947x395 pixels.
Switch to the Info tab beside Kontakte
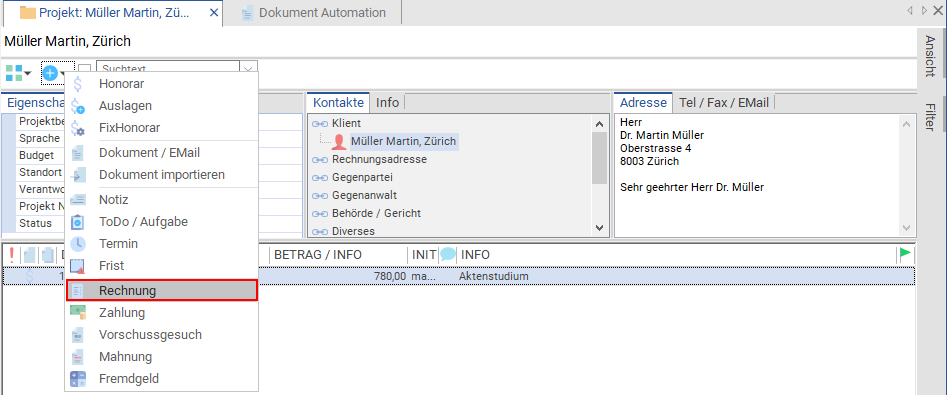(x=387, y=103)
